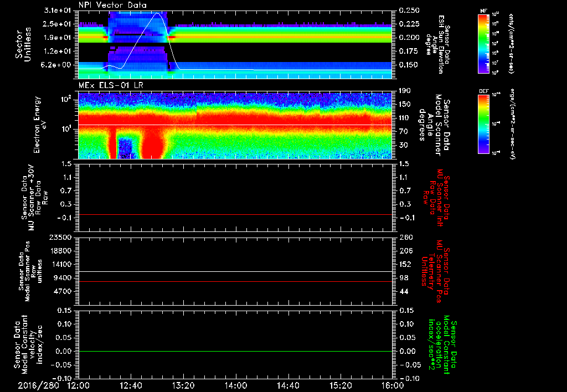This screenshot has height=392, width=567.
Task: Click the 206 telemetry tick value
Action: pos(406,251)
